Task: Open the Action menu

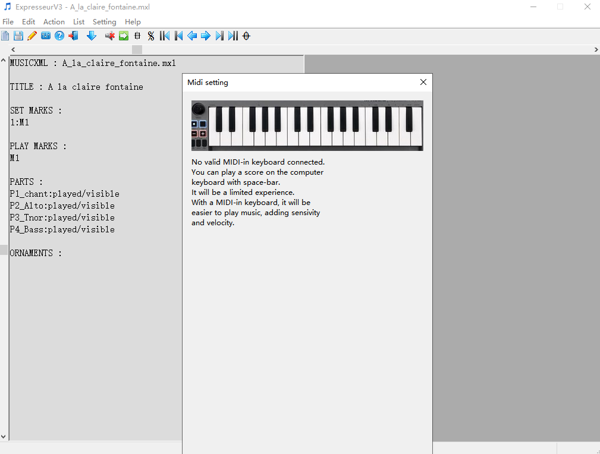Action: (x=54, y=21)
